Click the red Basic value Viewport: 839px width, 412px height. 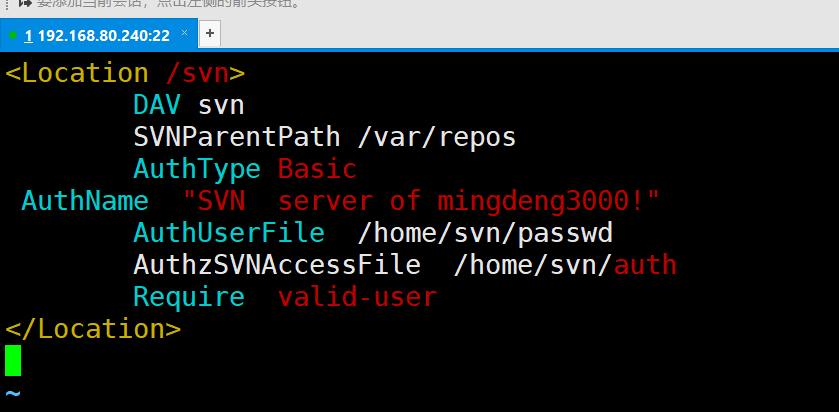point(317,169)
